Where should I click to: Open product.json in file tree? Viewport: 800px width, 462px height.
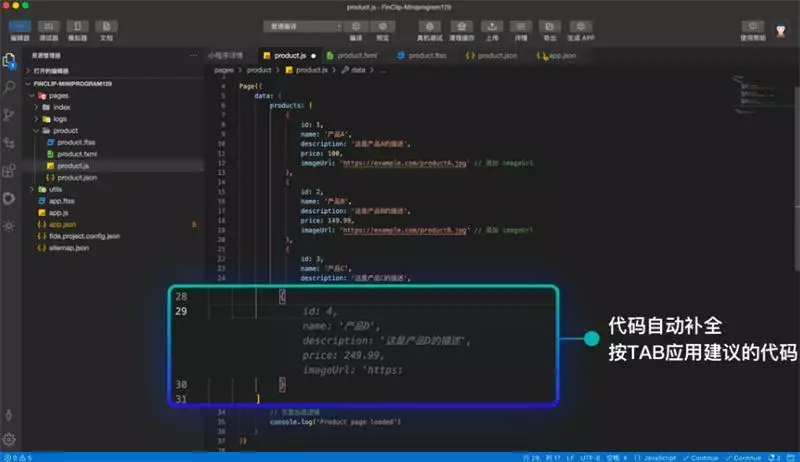pos(71,177)
